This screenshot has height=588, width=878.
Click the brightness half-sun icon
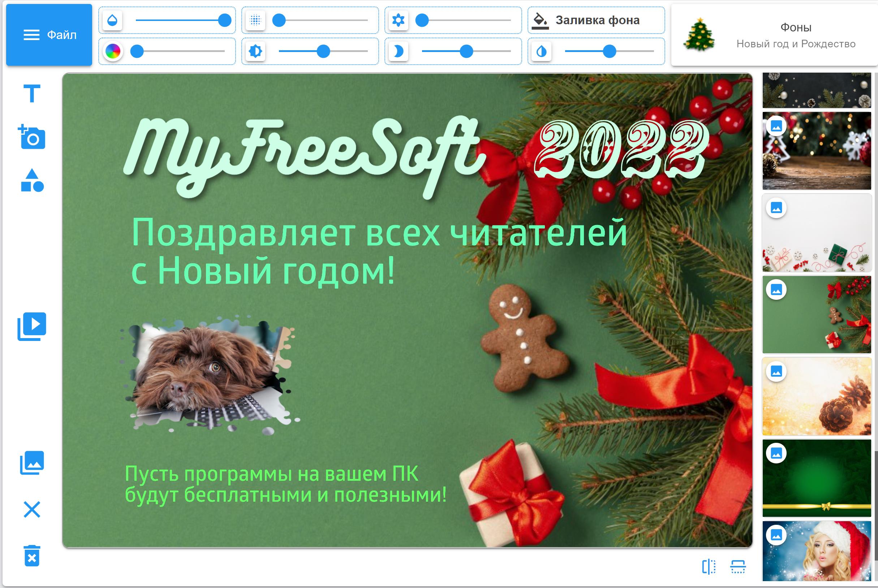[x=255, y=51]
